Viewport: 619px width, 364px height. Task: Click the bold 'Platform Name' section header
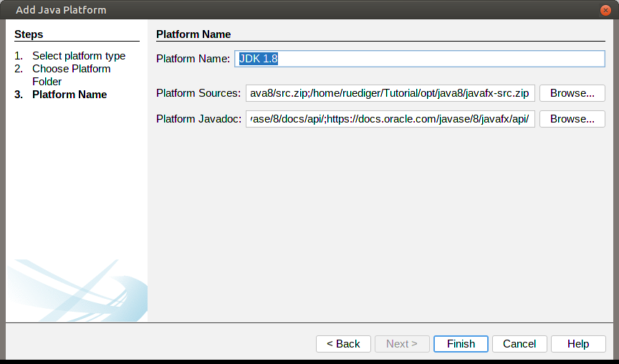pyautogui.click(x=193, y=34)
